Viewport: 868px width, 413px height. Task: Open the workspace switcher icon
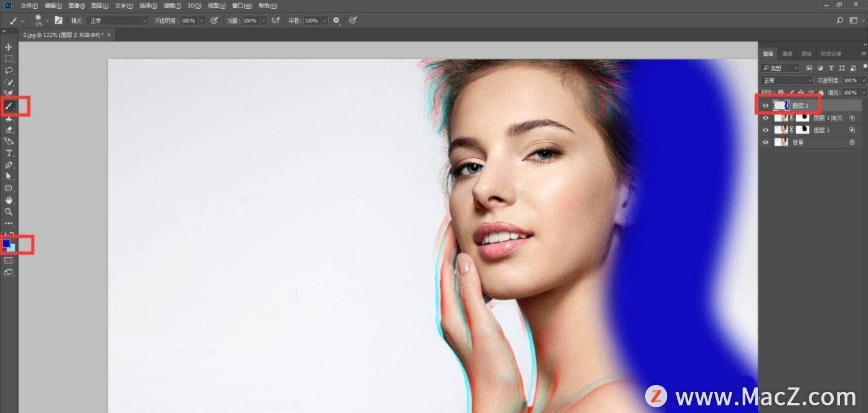[x=853, y=21]
